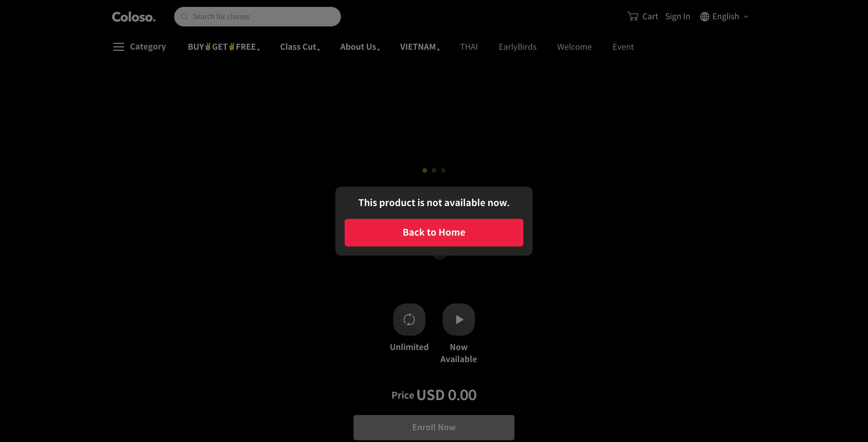
Task: Select the THAI menu item
Action: (x=469, y=47)
